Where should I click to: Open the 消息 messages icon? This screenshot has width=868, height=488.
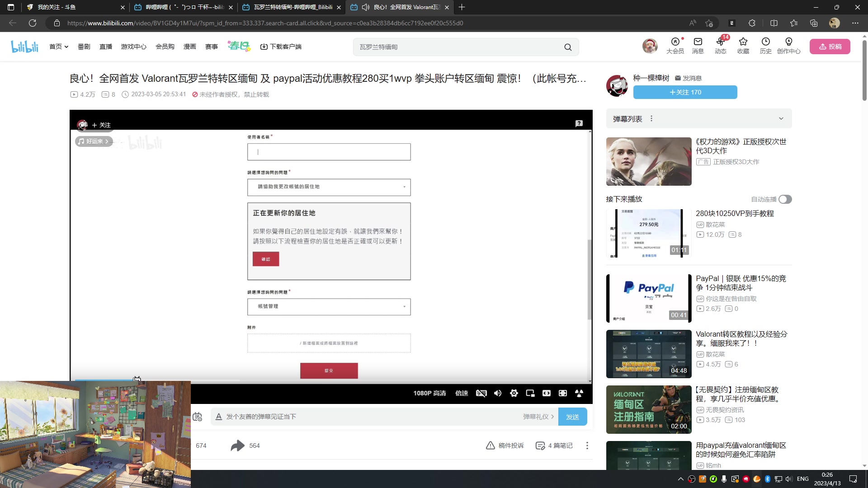pos(698,46)
